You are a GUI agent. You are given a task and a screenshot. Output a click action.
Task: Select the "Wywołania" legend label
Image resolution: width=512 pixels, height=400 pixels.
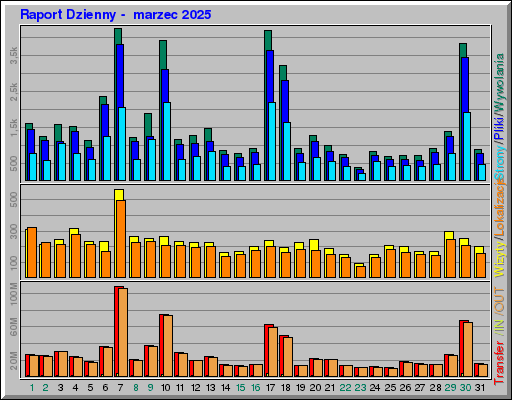point(500,82)
